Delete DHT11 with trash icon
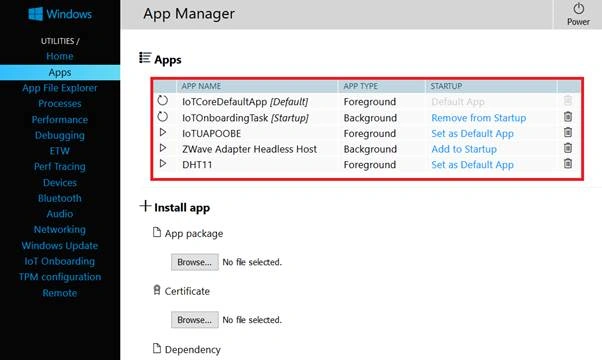This screenshot has height=360, width=602. [567, 163]
